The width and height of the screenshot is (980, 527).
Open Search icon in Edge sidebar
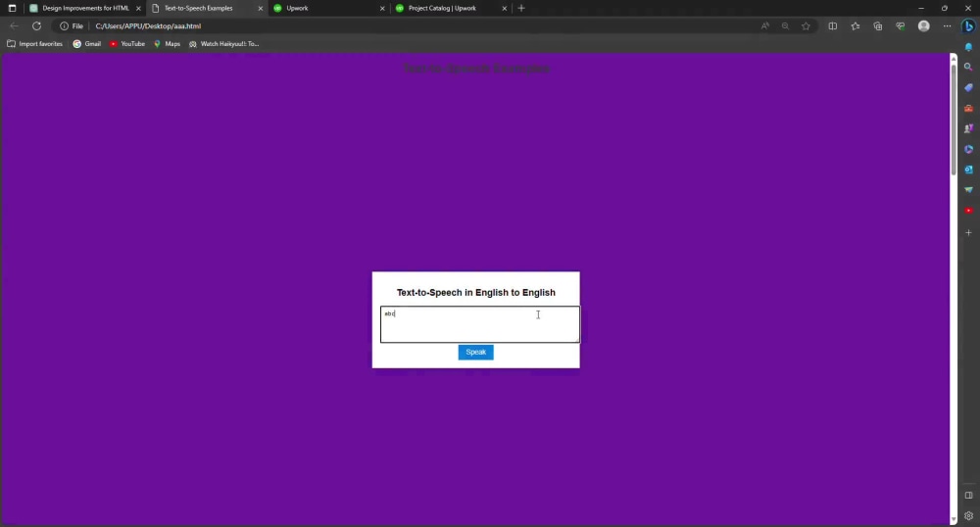[968, 67]
